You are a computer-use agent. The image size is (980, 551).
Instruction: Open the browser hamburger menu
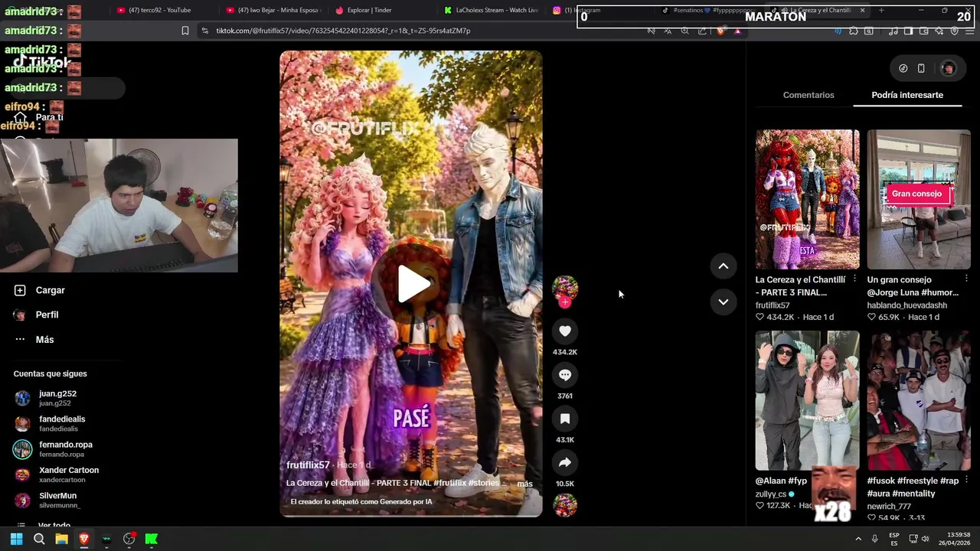pyautogui.click(x=969, y=31)
